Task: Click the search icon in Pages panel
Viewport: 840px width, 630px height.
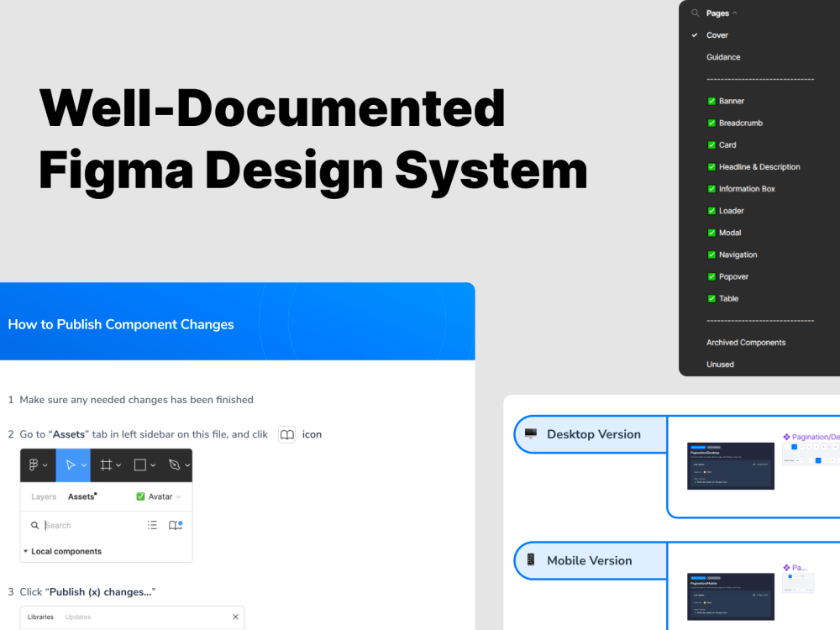Action: pos(695,13)
